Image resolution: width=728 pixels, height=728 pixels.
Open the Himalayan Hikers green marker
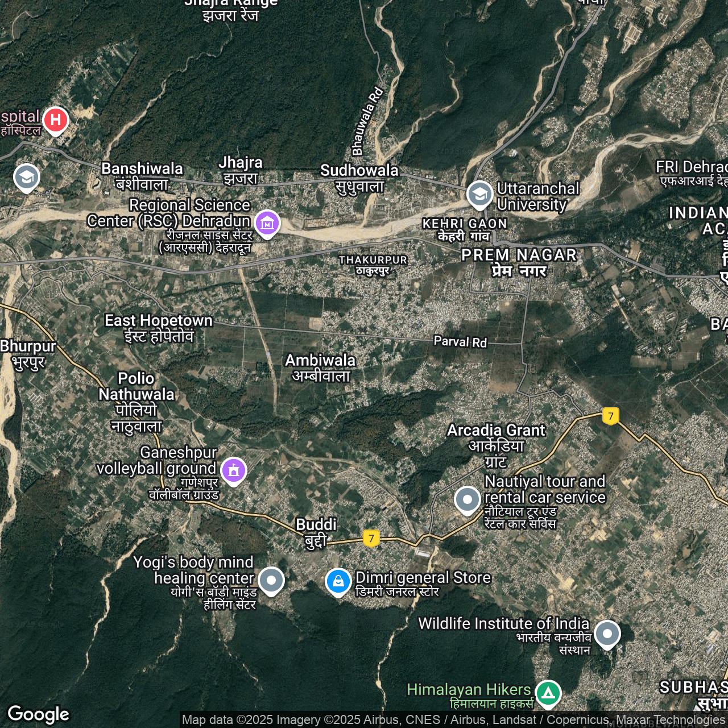coord(548,693)
